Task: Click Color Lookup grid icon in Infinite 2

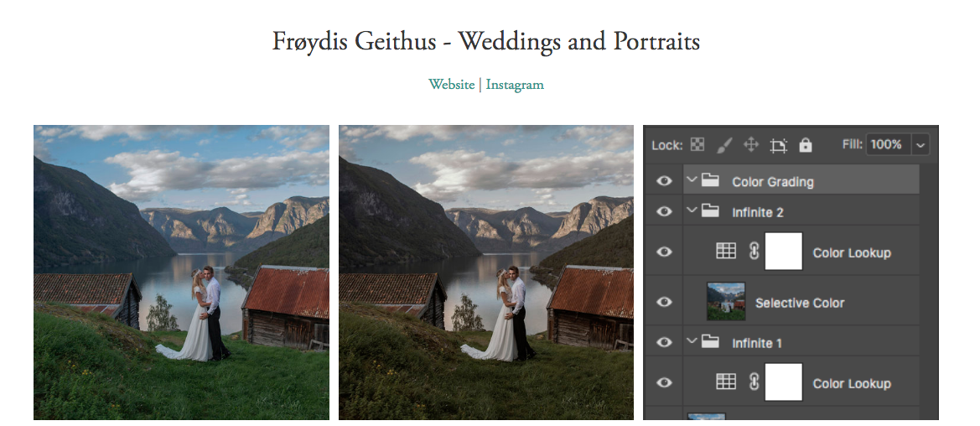Action: 726,251
